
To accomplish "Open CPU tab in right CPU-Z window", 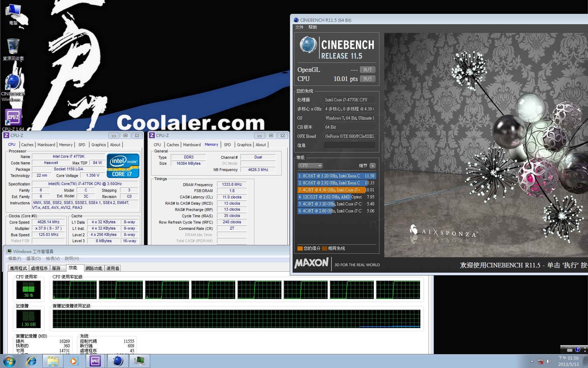I will click(157, 145).
